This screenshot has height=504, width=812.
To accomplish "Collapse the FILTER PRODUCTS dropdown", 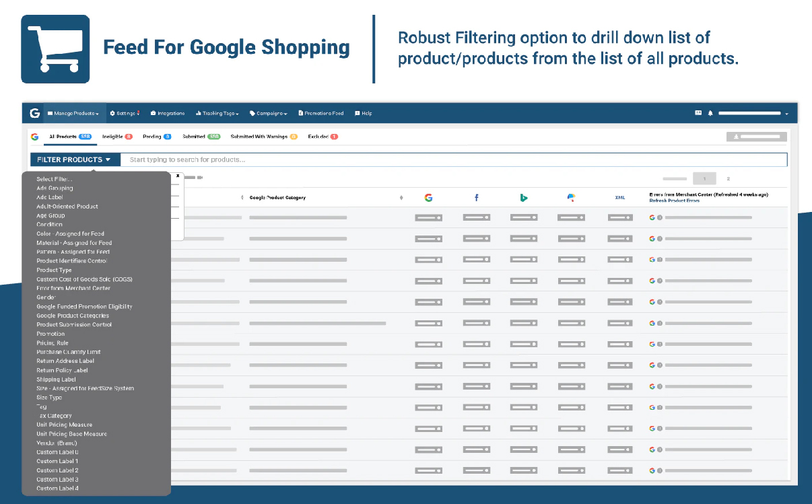I will [x=74, y=160].
